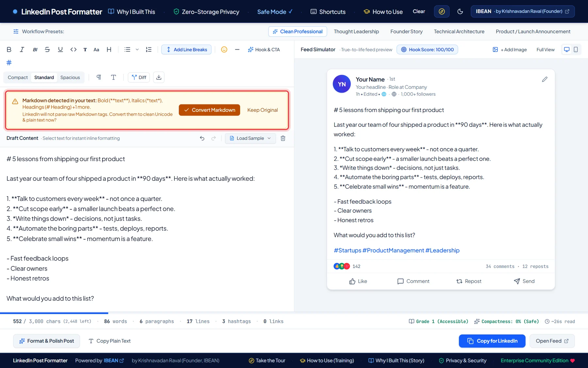Click the Hook Score 100/100 badge

[x=427, y=50]
